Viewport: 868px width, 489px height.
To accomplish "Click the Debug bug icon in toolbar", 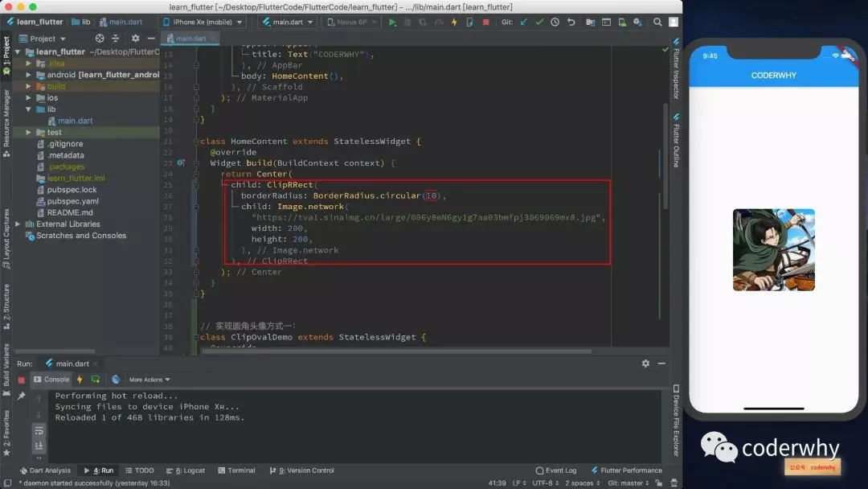I will coord(407,23).
